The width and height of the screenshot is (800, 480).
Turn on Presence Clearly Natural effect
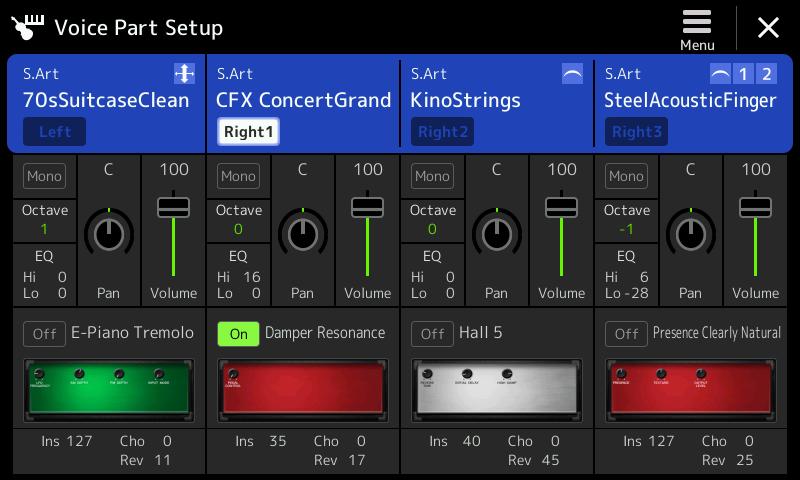pos(626,334)
